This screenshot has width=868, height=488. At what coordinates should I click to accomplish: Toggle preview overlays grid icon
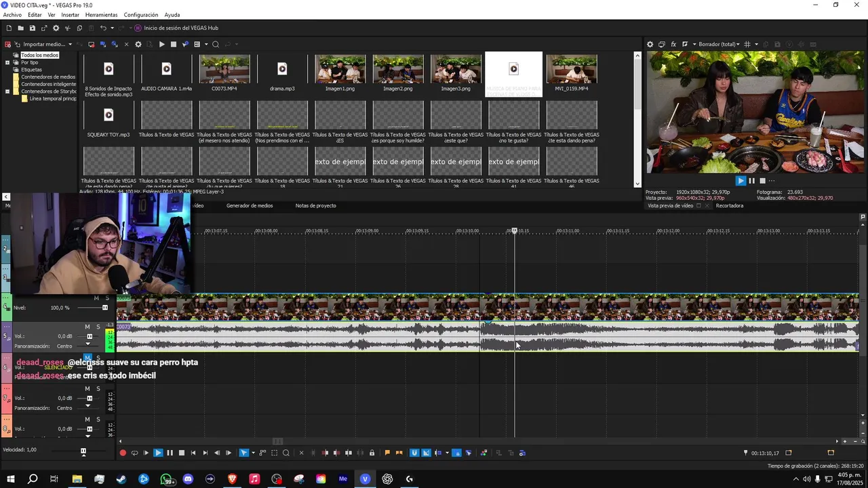tap(747, 44)
